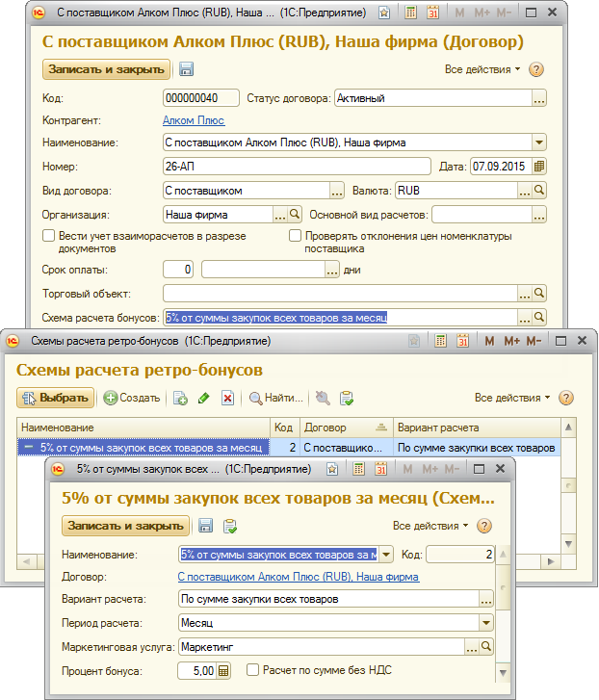Image resolution: width=599 pixels, height=700 pixels.
Task: Open Валюта RUB ellipsis selection button
Action: 525,191
